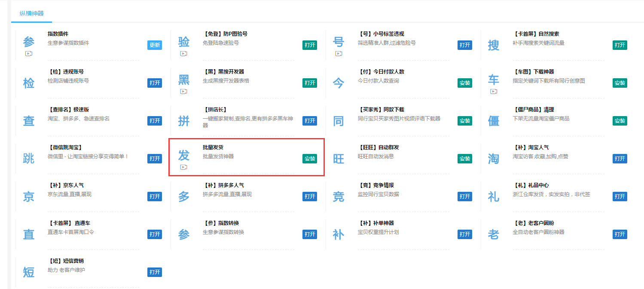Open the 黑搜开发器 tool
Screen dimensions: 644x289
(x=310, y=83)
